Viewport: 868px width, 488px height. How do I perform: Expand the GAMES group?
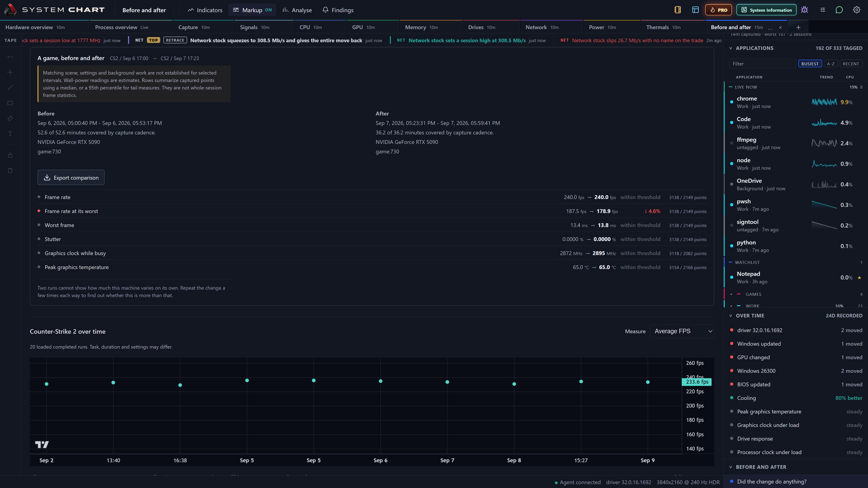tap(731, 294)
